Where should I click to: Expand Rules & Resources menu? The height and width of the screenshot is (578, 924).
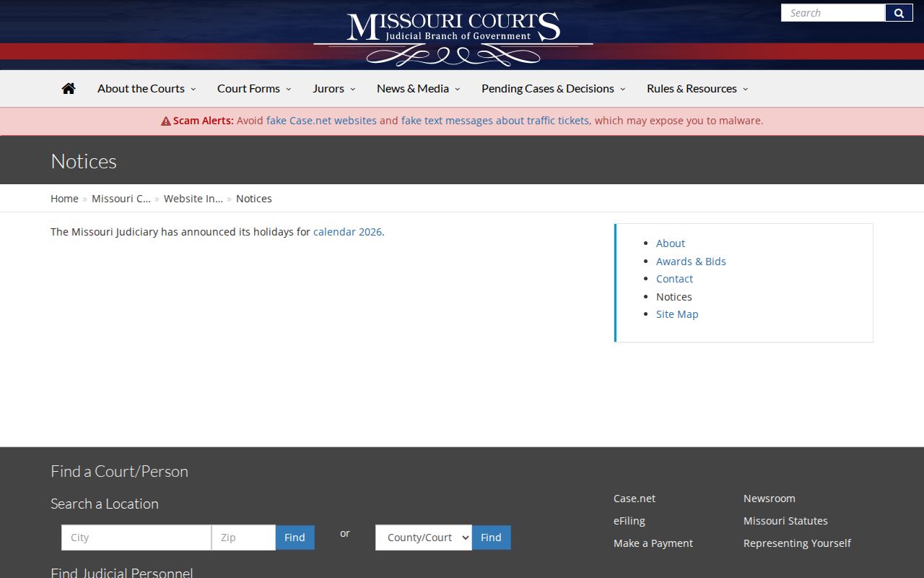[x=697, y=88]
